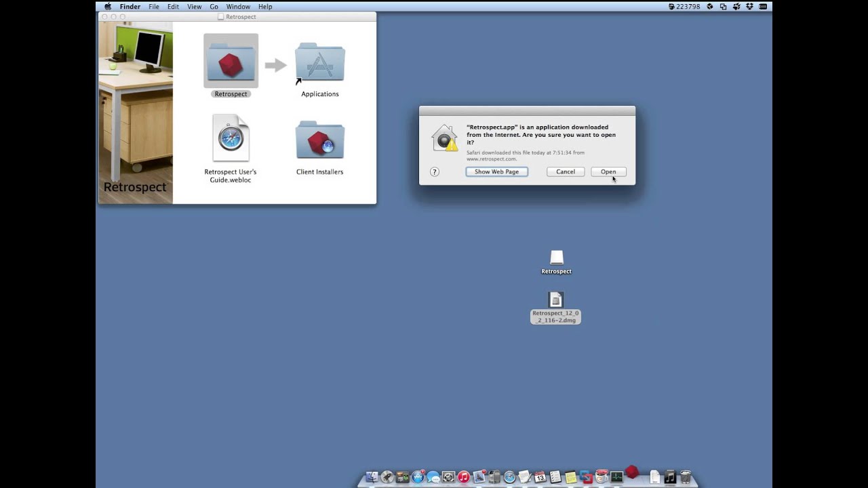Viewport: 868px width, 488px height.
Task: Open System Preferences from the Dock
Action: 449,477
